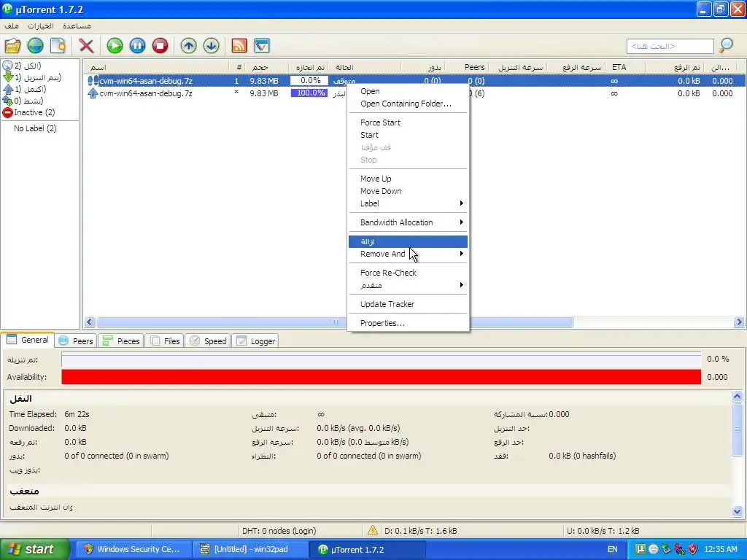Choose Move Down in the context menu
Screen dimensions: 747x560
408,191
